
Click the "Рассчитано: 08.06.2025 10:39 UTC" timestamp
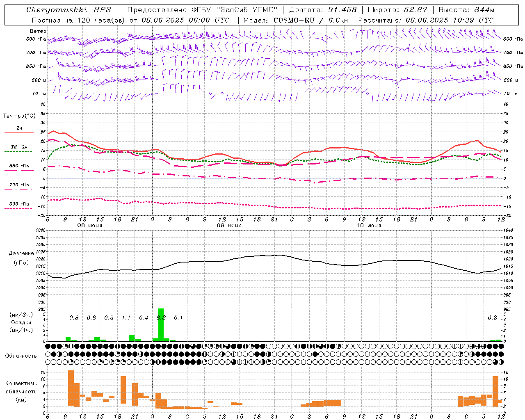pos(426,20)
